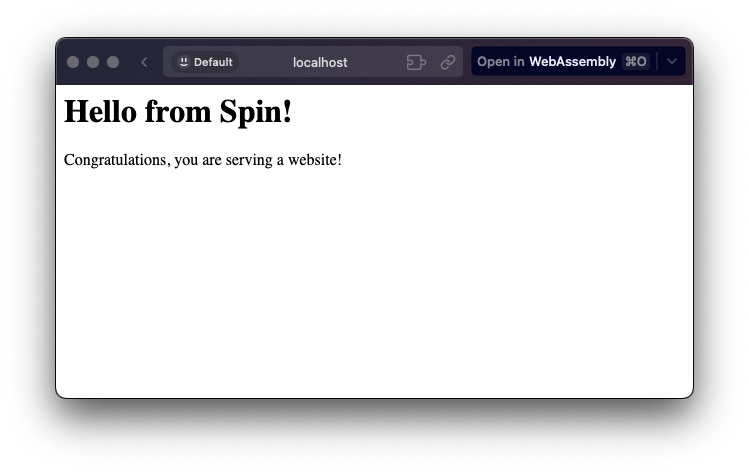The image size is (749, 472).
Task: Zoom window using the third gray dot
Action: 113,62
